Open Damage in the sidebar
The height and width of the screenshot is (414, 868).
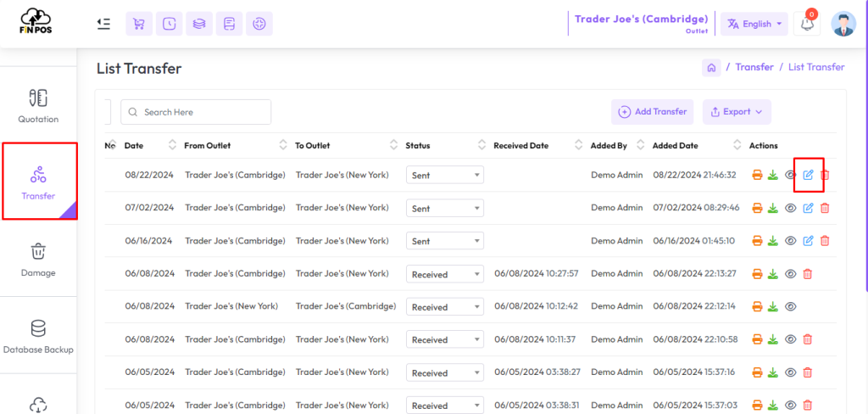click(x=37, y=259)
